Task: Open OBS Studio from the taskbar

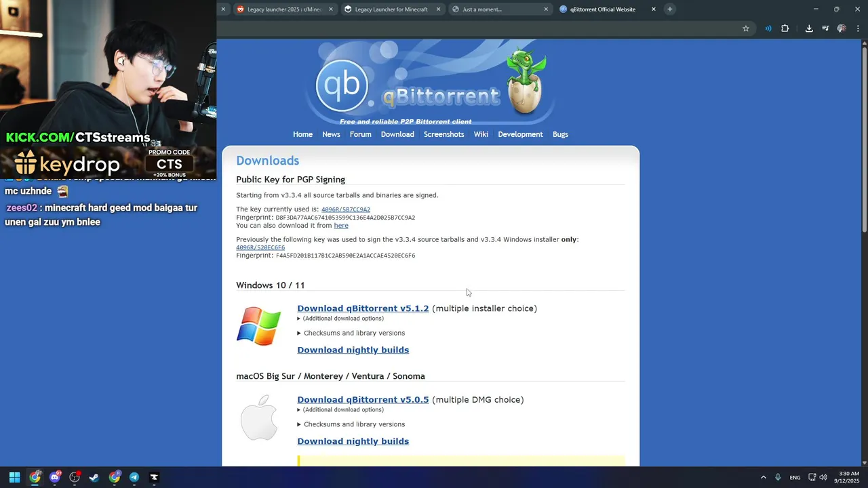Action: coord(75,477)
